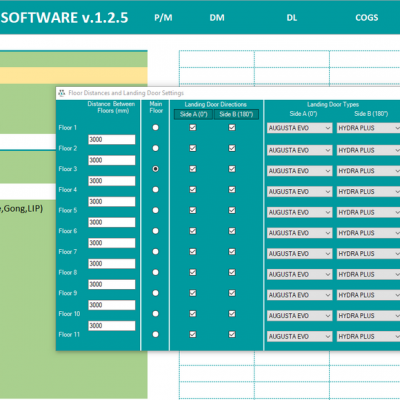Image resolution: width=400 pixels, height=400 pixels.
Task: Click distance field between Floor 9 and 10
Action: point(112,305)
